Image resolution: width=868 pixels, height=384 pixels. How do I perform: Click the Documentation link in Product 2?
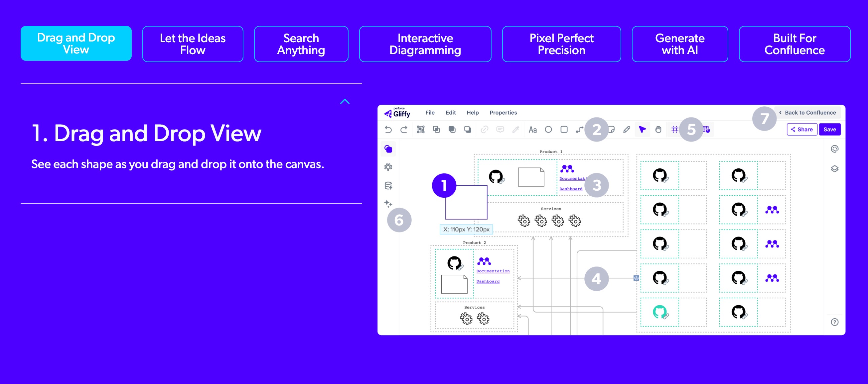coord(493,271)
